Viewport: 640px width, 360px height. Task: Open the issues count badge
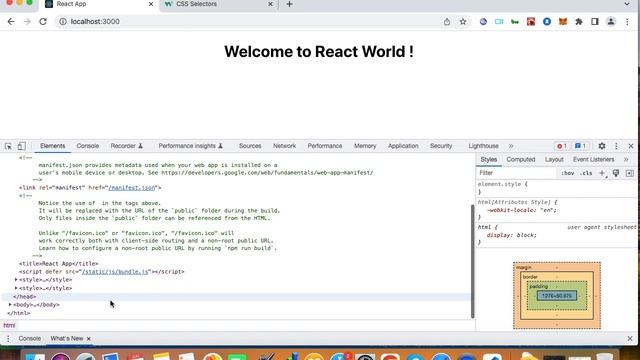pos(580,146)
